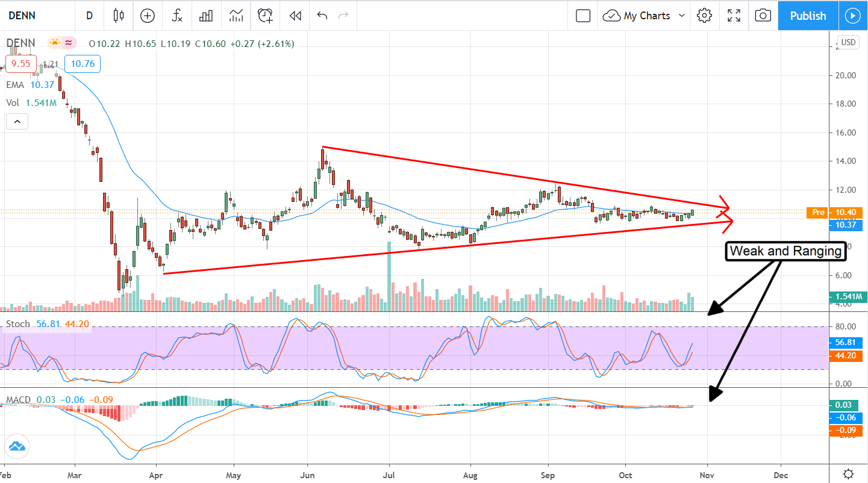Expand the My Charts dropdown arrow
The image size is (868, 483).
(682, 16)
